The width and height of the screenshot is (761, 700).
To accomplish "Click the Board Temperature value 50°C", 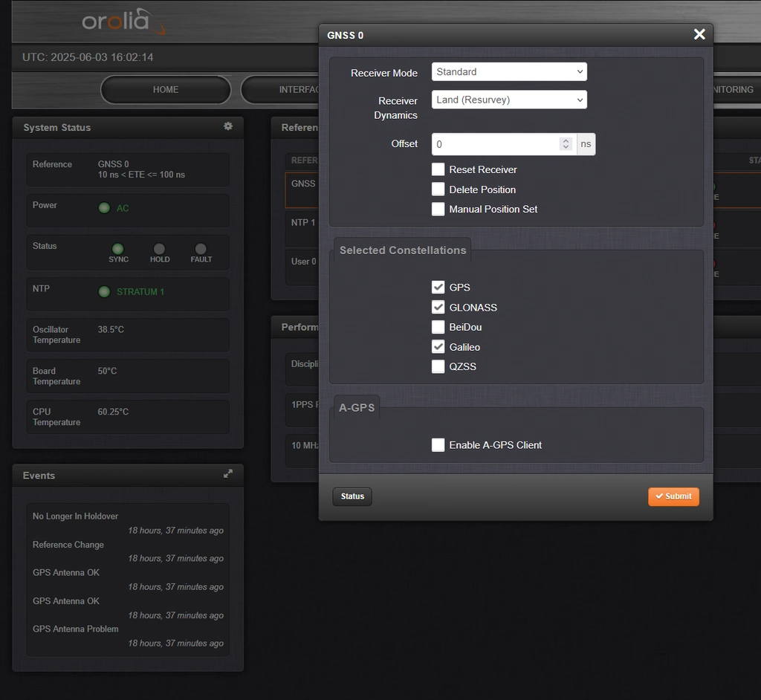I will click(107, 371).
